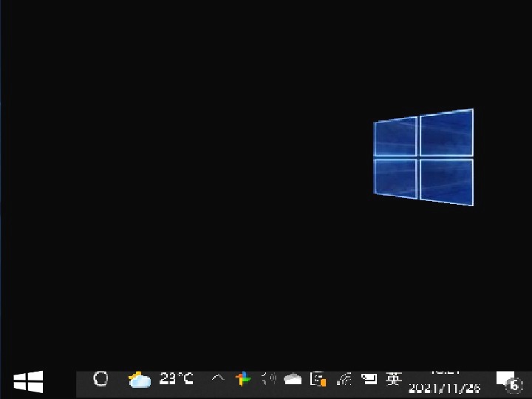Open the weather widget icon
The image size is (532, 399).
coord(139,380)
